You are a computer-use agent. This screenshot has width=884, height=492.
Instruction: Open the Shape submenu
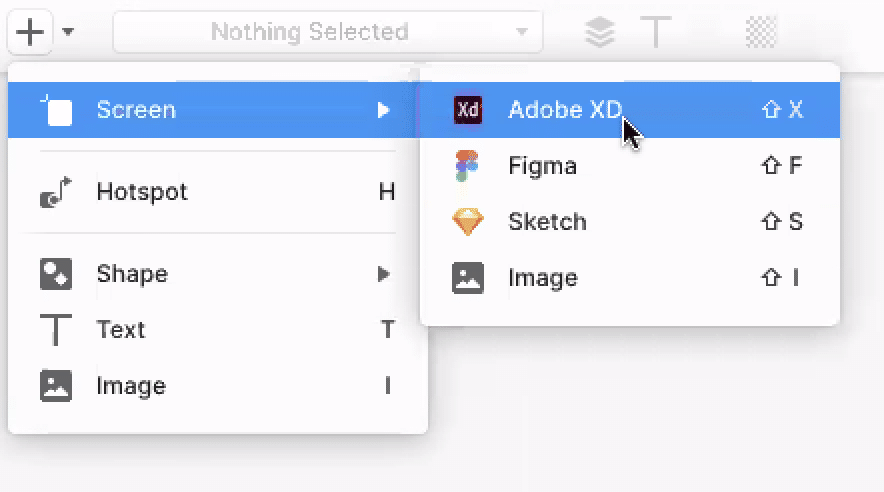pyautogui.click(x=132, y=274)
